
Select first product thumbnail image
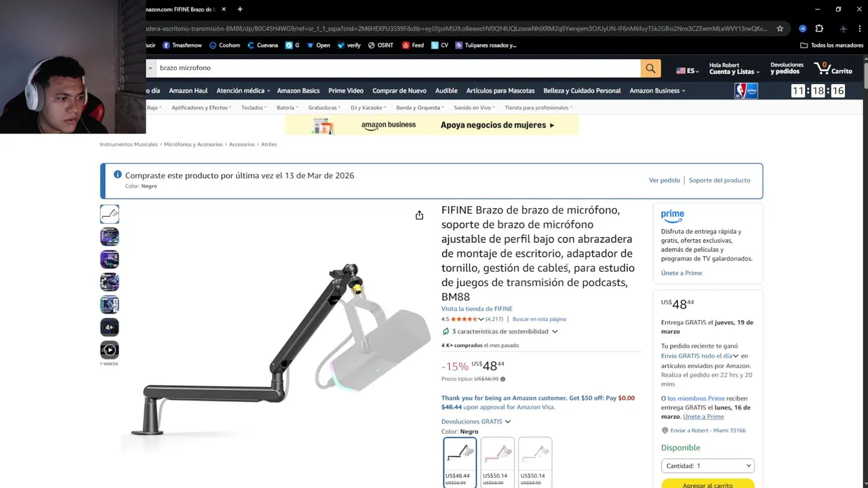(110, 214)
